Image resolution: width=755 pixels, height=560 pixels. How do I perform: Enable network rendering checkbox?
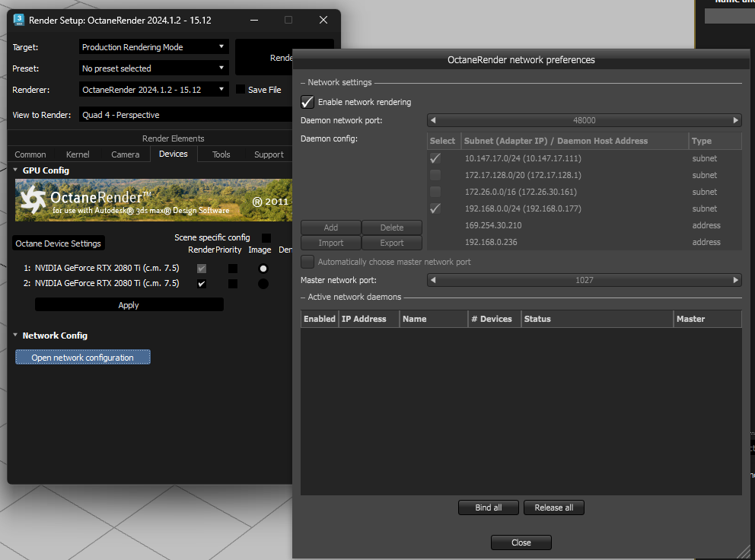307,102
